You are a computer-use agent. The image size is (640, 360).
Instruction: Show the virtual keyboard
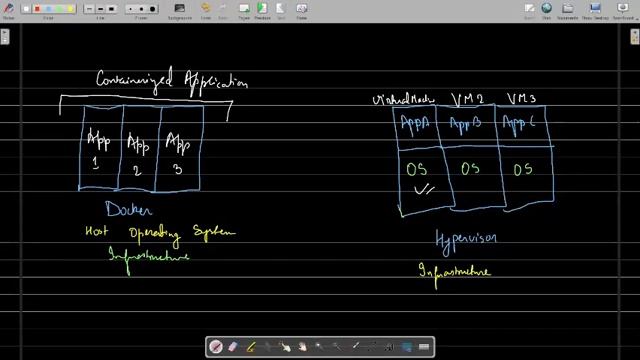[424, 347]
